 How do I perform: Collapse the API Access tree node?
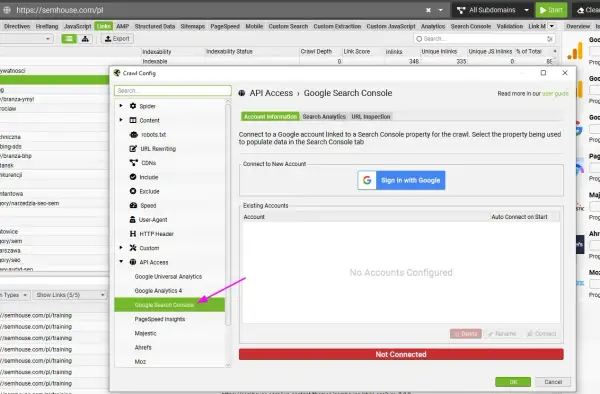121,262
